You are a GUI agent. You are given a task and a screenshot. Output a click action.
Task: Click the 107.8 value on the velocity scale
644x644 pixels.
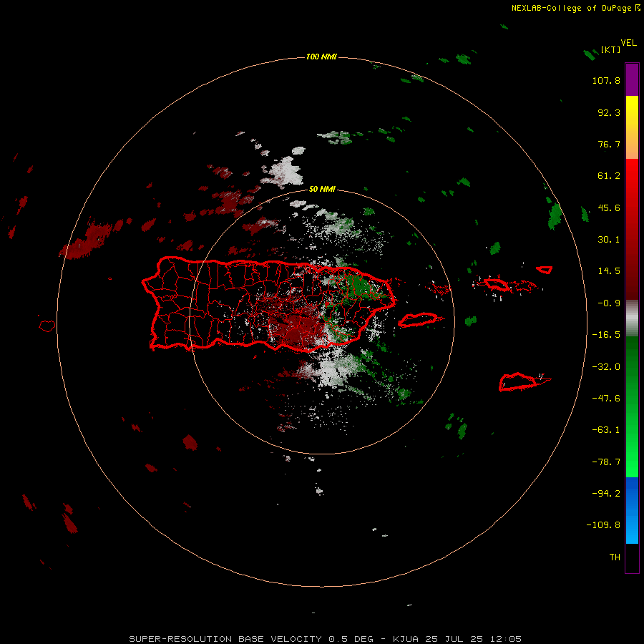click(606, 80)
